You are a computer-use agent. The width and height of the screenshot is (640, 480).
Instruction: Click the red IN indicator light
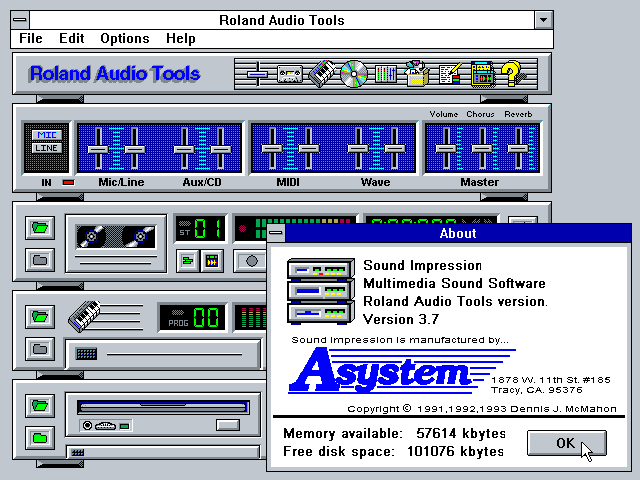tap(68, 182)
